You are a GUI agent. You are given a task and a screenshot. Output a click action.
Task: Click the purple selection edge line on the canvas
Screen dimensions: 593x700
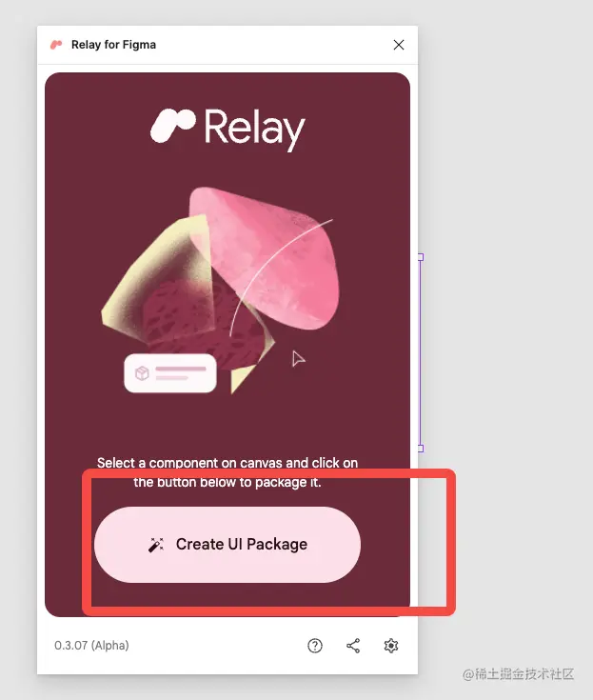click(x=421, y=352)
